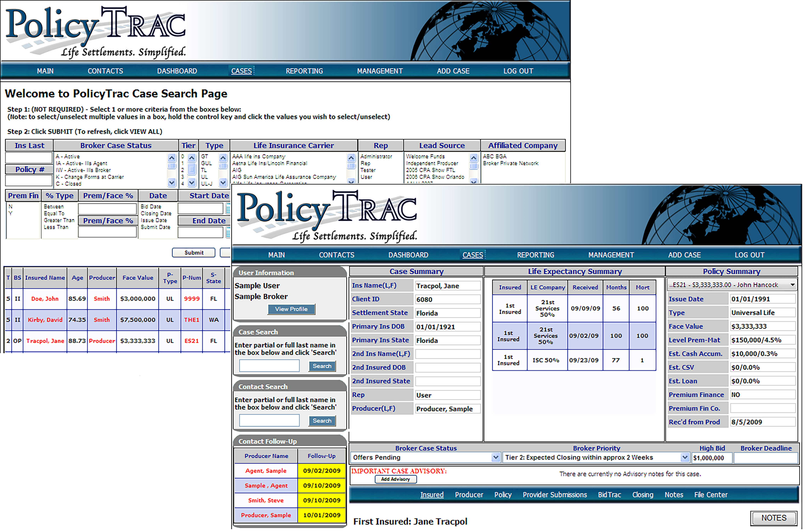Image resolution: width=805 pixels, height=532 pixels.
Task: Open case 'Kirby, David' in results table
Action: point(45,320)
